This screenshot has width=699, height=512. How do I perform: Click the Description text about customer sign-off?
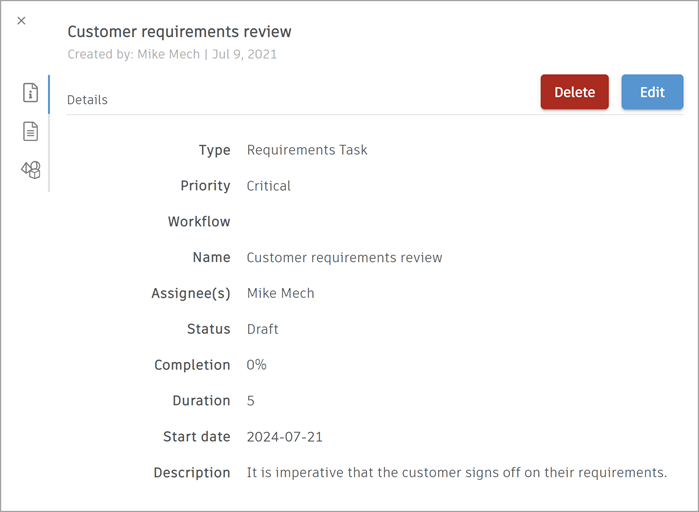(x=456, y=473)
